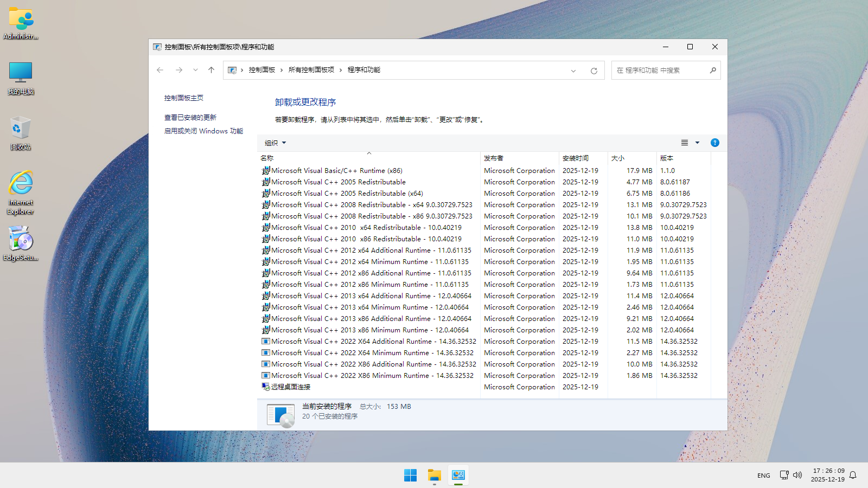Viewport: 868px width, 488px height.
Task: Select 2022 X86 Additional Runtime - 14.36.32532
Action: (374, 364)
